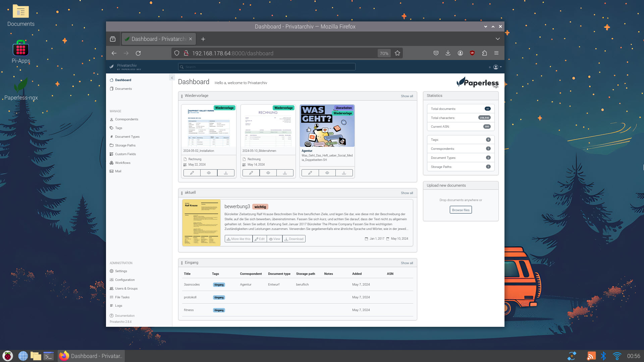Open the Tags section from the sidebar
Viewport: 644px width, 362px height.
coord(118,128)
